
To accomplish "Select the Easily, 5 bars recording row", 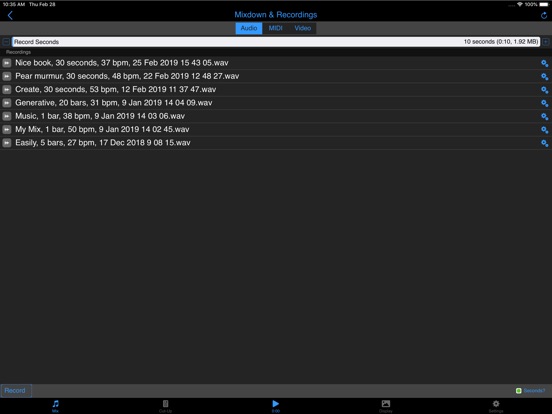I will (x=276, y=143).
